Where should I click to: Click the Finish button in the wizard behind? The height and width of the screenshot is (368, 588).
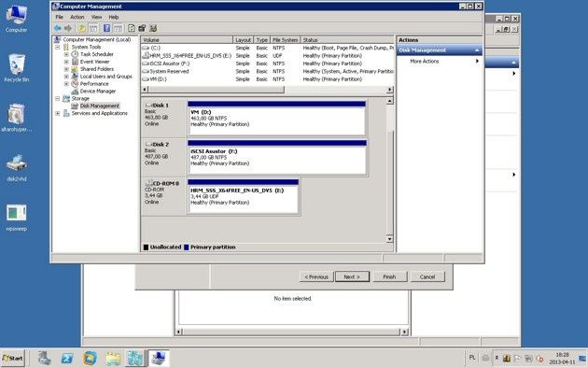389,276
